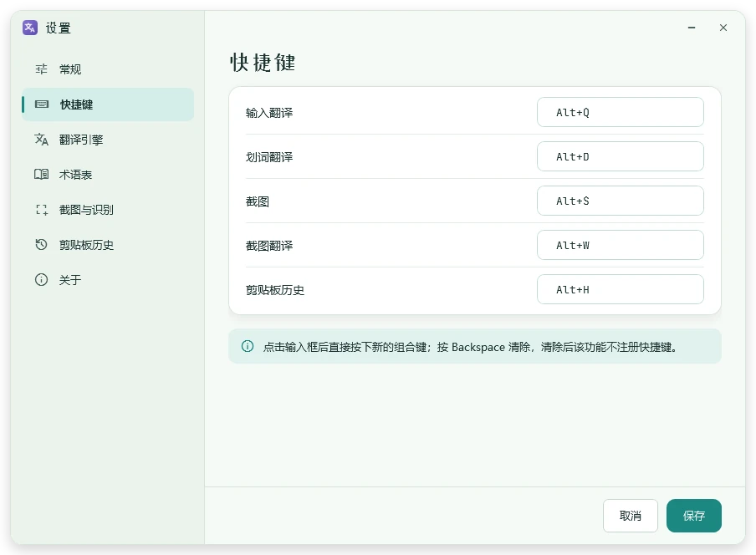
Task: Click the 剪贴板历史 row label in list
Action: pyautogui.click(x=275, y=290)
